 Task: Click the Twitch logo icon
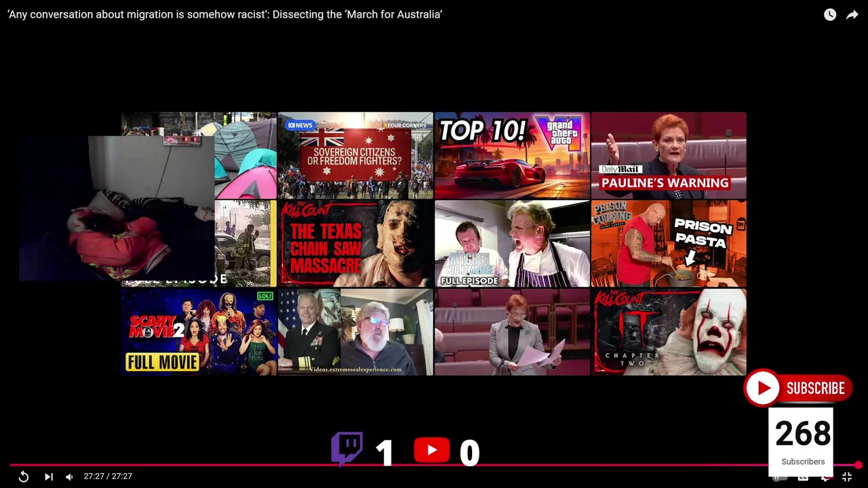(x=347, y=449)
